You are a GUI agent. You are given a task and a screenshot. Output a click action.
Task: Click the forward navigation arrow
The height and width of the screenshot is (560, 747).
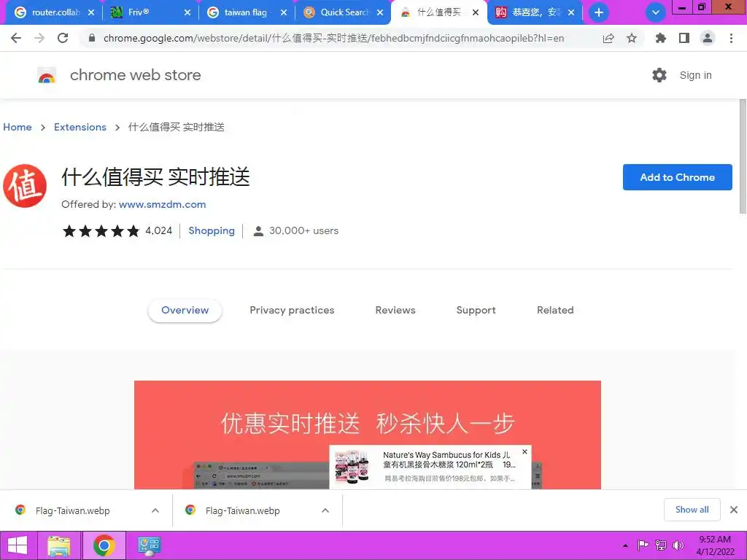[39, 38]
